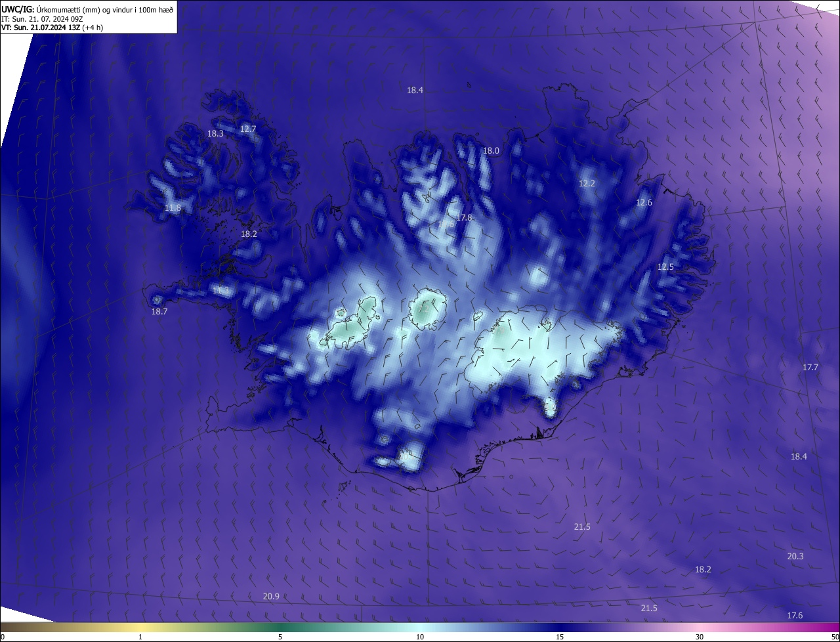Click the 12.5 value label
Viewport: 840px width, 642px height.
click(665, 267)
